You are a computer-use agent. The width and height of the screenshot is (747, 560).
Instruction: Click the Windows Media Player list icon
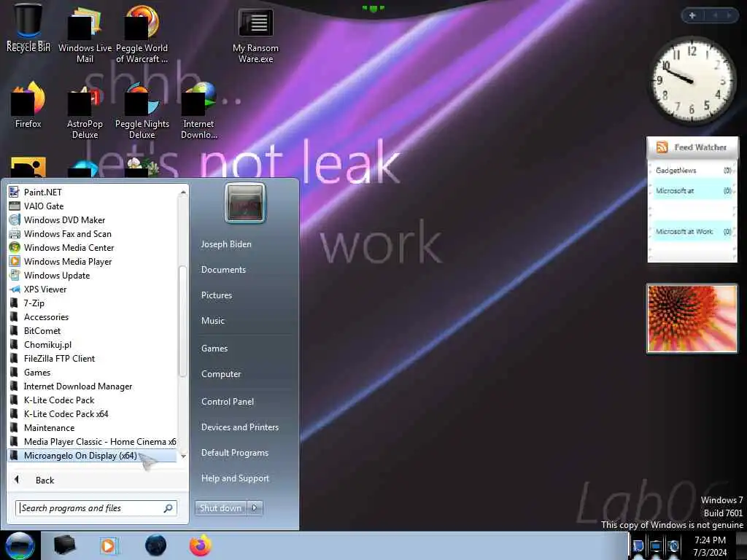(x=15, y=261)
